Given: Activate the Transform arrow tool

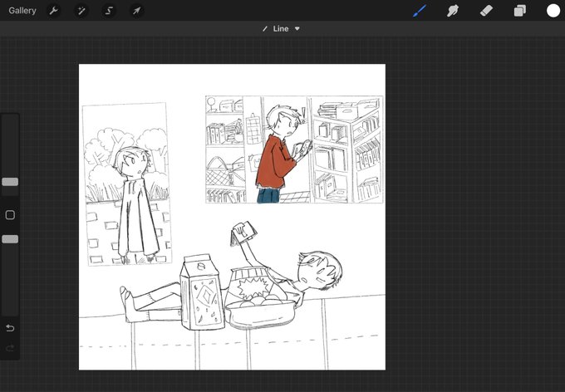Looking at the screenshot, I should coord(136,11).
